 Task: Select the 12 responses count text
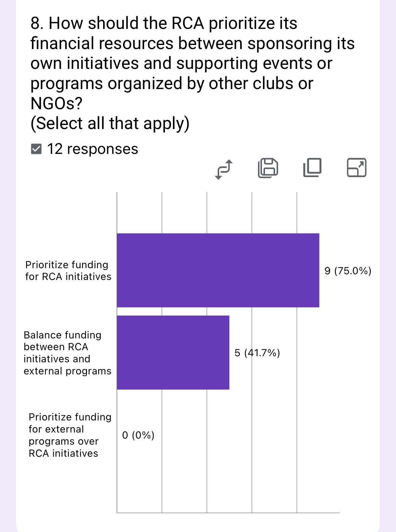point(92,149)
